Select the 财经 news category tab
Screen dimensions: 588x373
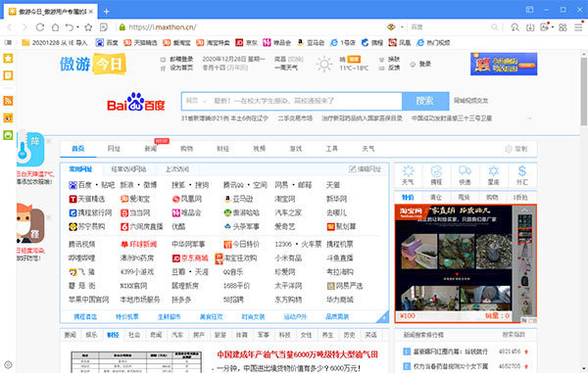coord(113,335)
